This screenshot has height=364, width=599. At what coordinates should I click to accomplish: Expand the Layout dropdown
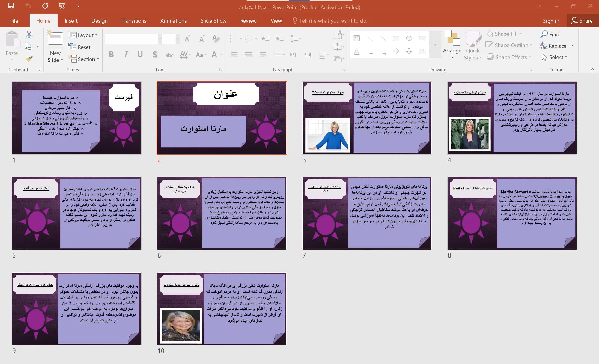pos(84,35)
